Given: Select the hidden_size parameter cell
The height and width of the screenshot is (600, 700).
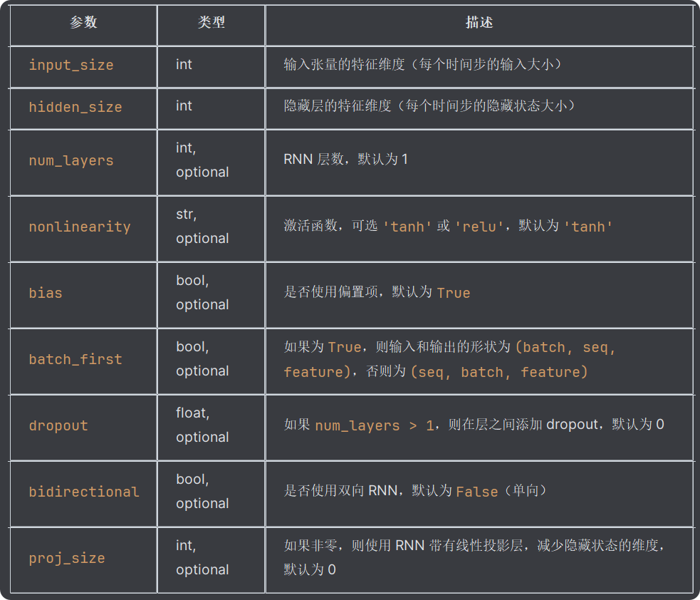Looking at the screenshot, I should coord(83,108).
